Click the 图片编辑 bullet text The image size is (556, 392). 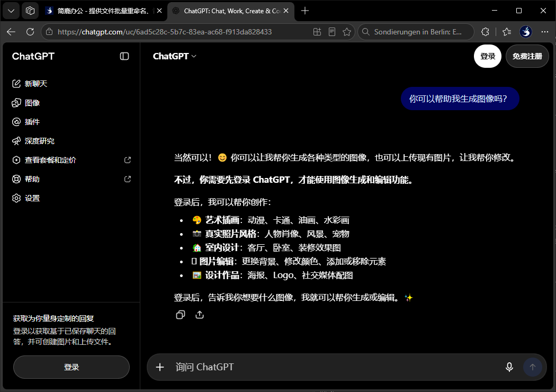(289, 262)
